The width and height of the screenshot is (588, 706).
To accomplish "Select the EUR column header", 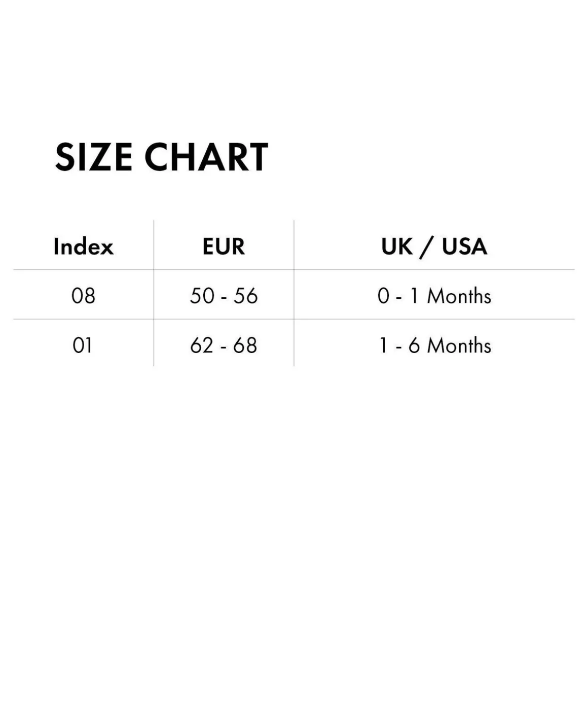I will tap(224, 247).
